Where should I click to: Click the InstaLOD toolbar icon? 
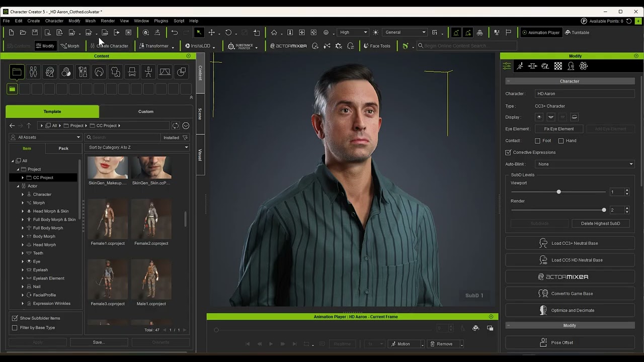[x=197, y=46]
